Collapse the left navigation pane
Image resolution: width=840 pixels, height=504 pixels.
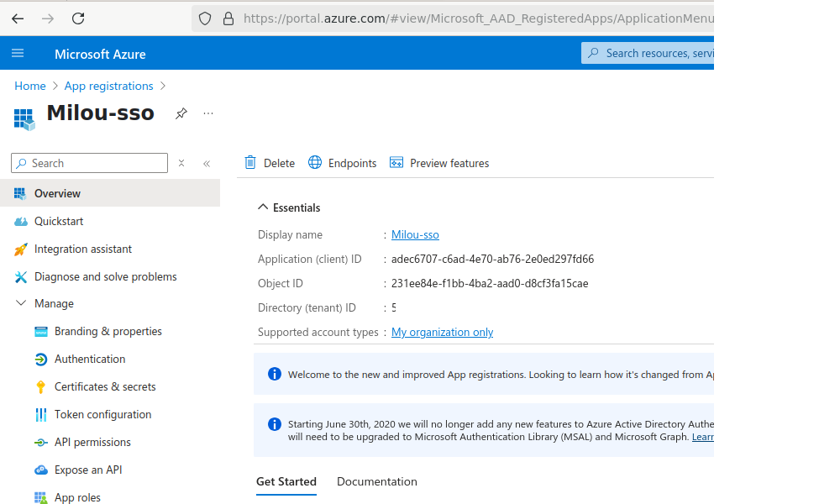[207, 163]
